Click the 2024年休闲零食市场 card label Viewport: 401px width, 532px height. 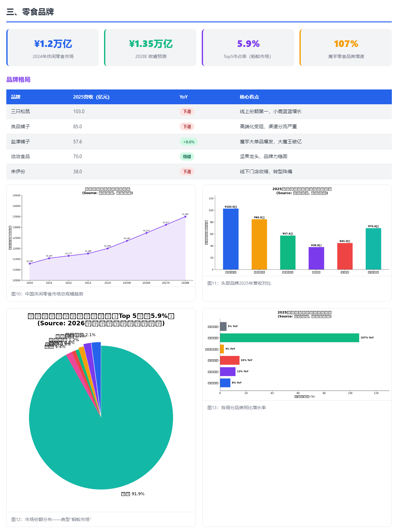(x=53, y=56)
